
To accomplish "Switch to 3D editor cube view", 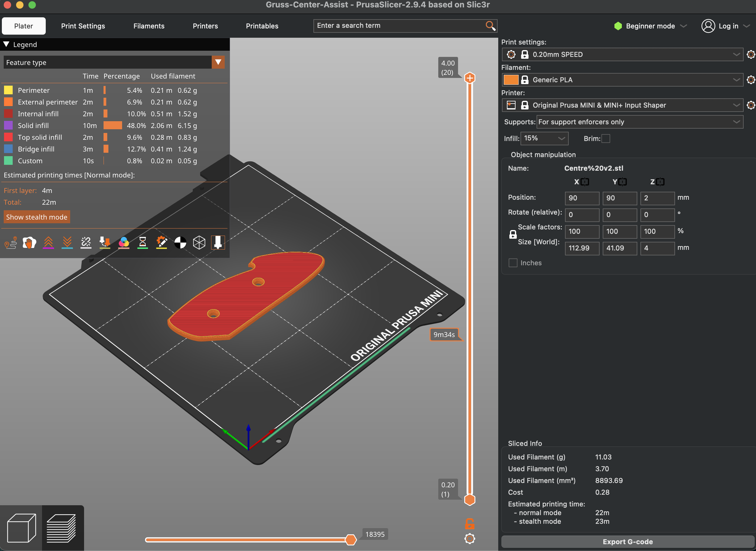I will coord(21,528).
